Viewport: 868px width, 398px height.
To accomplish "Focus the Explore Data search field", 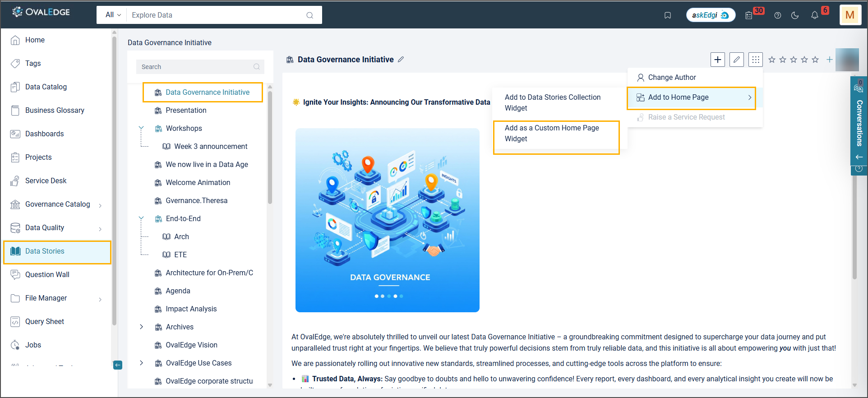I will click(217, 15).
